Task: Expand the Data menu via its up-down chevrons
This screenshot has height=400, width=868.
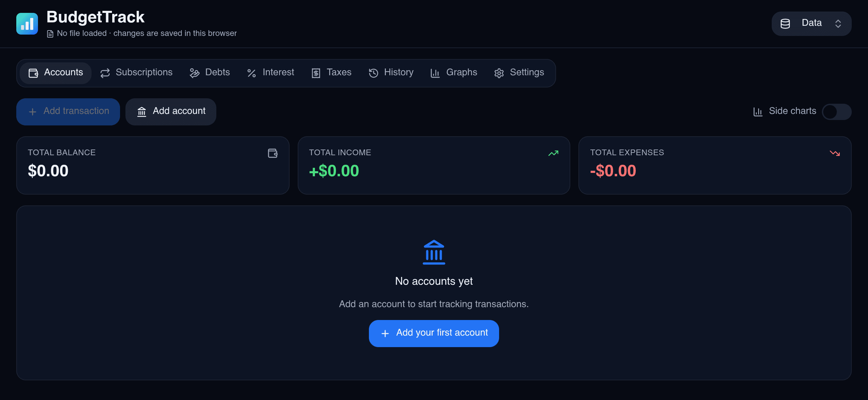Action: (838, 24)
